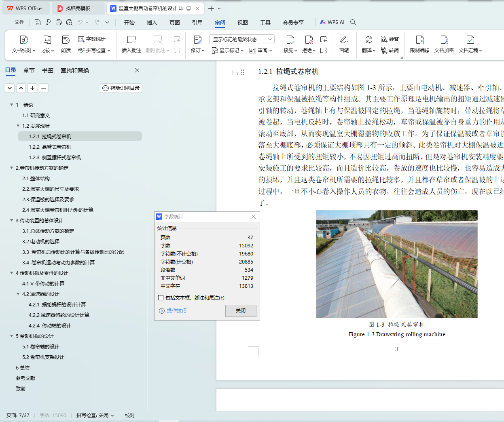
Task: Switch to the 页面 ribbon tab
Action: pyautogui.click(x=175, y=23)
